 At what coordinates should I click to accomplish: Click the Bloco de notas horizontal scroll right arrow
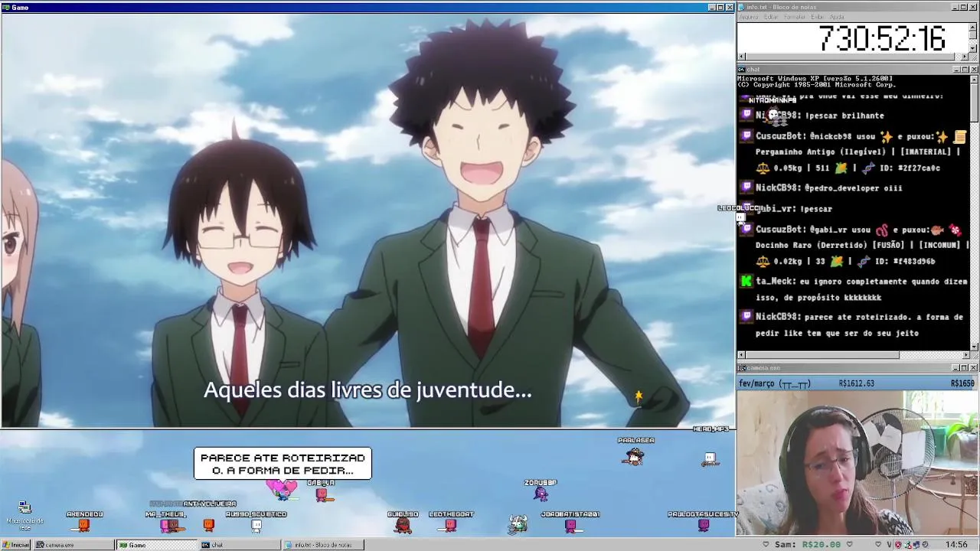point(965,57)
